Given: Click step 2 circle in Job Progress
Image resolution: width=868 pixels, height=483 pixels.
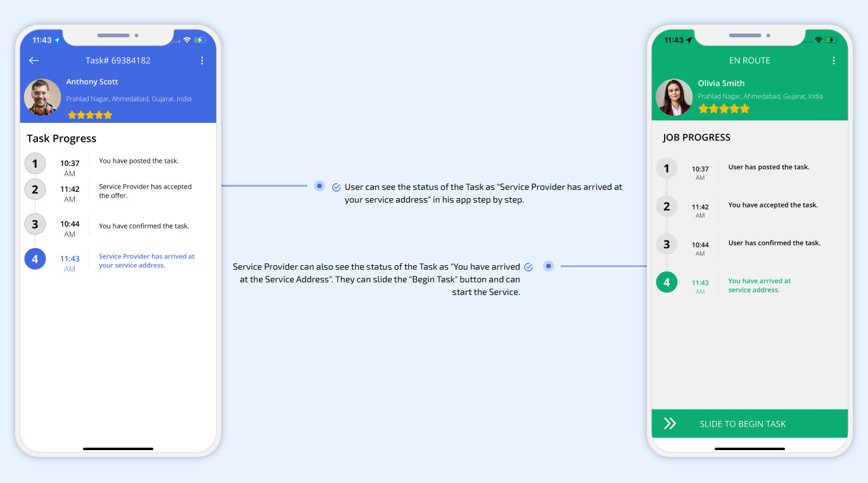Looking at the screenshot, I should [x=667, y=206].
